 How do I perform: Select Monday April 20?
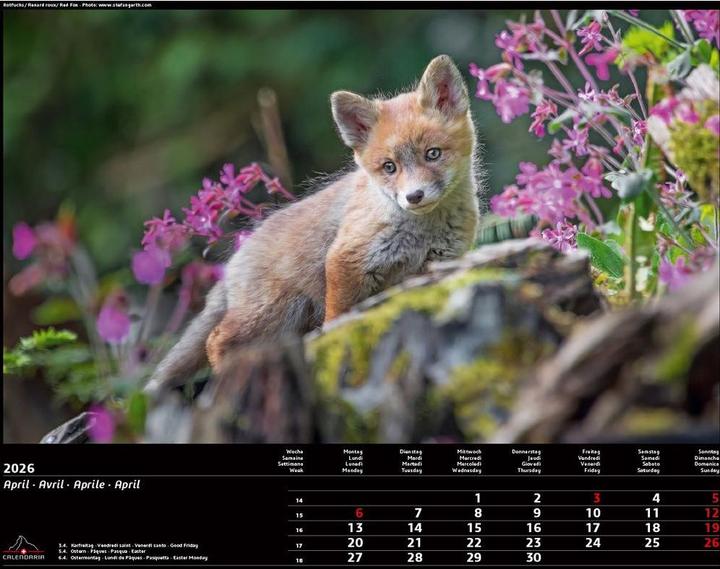(355, 543)
